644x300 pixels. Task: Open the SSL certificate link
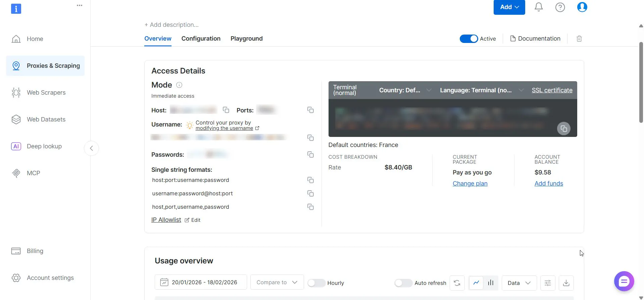click(x=552, y=90)
